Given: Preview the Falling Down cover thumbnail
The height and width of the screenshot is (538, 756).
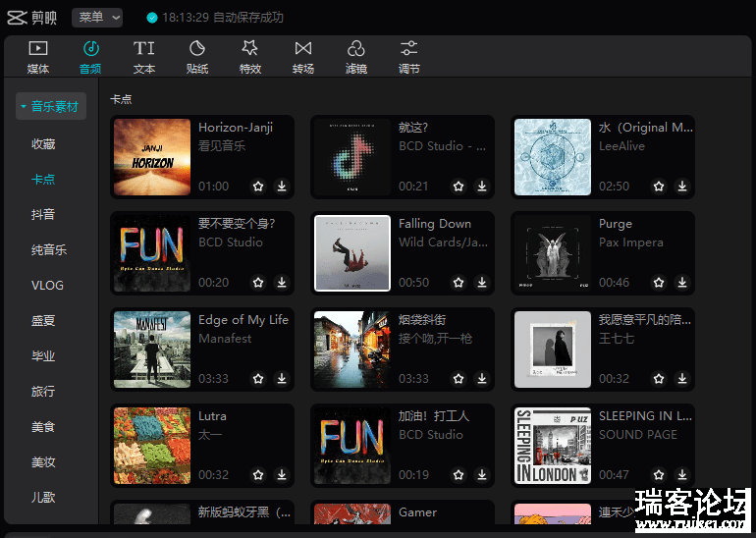Looking at the screenshot, I should click(x=352, y=253).
